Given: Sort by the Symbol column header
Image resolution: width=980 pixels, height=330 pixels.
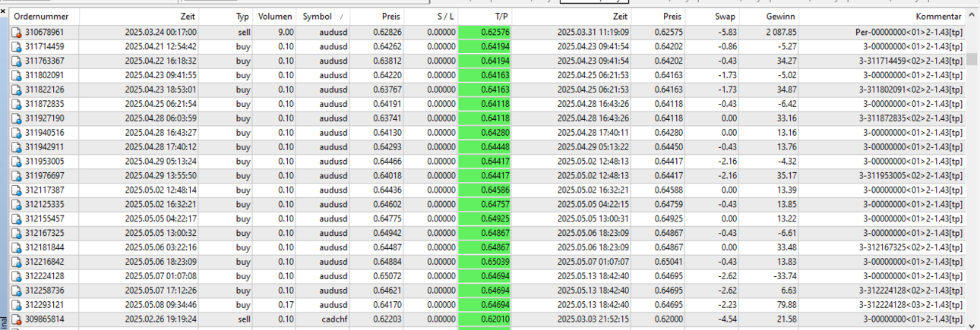Looking at the screenshot, I should 322,16.
